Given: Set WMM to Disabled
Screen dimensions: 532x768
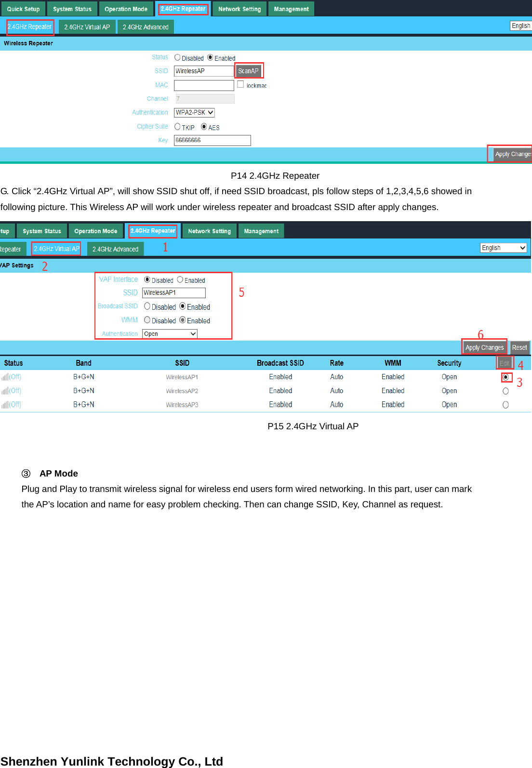Looking at the screenshot, I should click(147, 320).
